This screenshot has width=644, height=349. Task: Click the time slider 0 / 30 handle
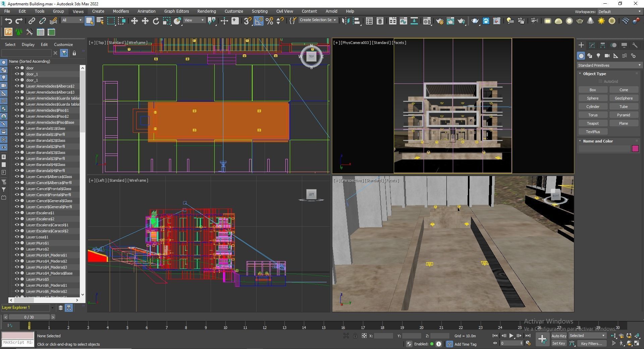pyautogui.click(x=29, y=317)
